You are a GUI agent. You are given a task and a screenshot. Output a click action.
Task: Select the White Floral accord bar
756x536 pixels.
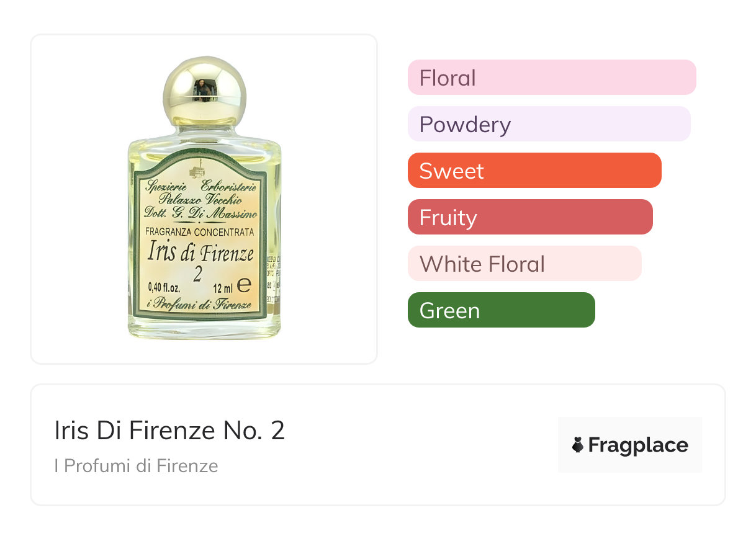pos(524,264)
